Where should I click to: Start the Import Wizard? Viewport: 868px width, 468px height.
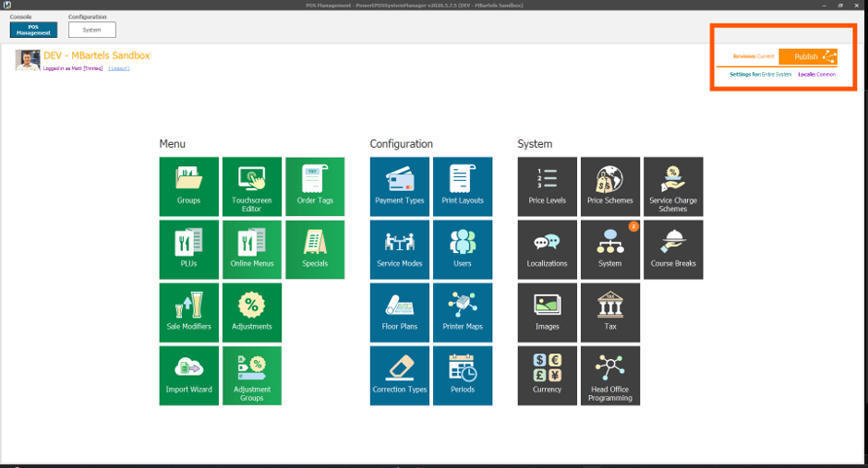[188, 376]
